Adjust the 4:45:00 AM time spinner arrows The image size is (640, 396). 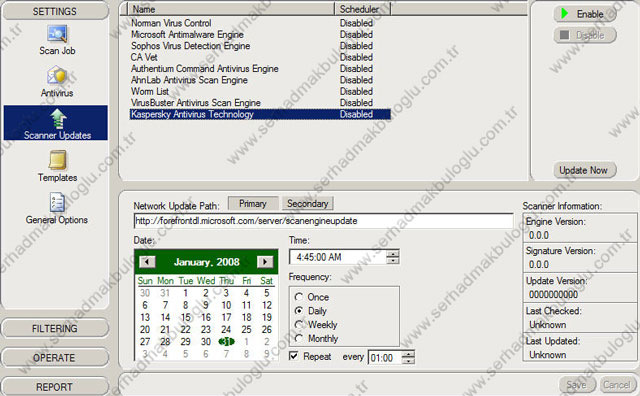tap(393, 257)
